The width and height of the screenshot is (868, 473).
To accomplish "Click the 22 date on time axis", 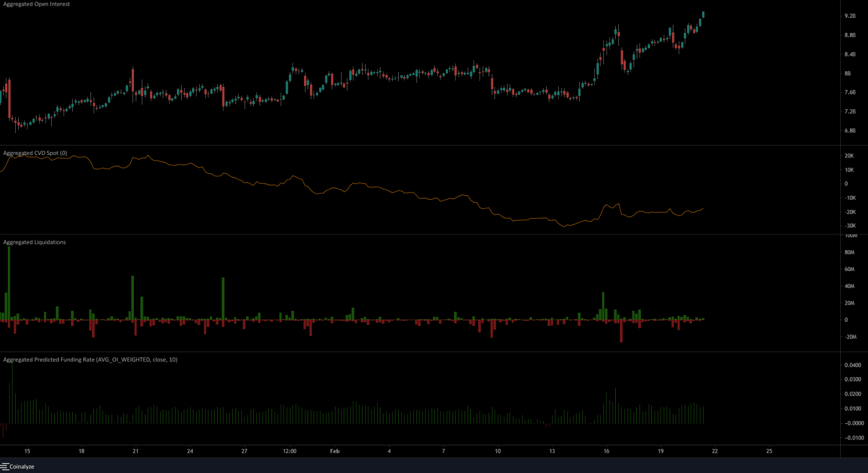I will pyautogui.click(x=715, y=451).
